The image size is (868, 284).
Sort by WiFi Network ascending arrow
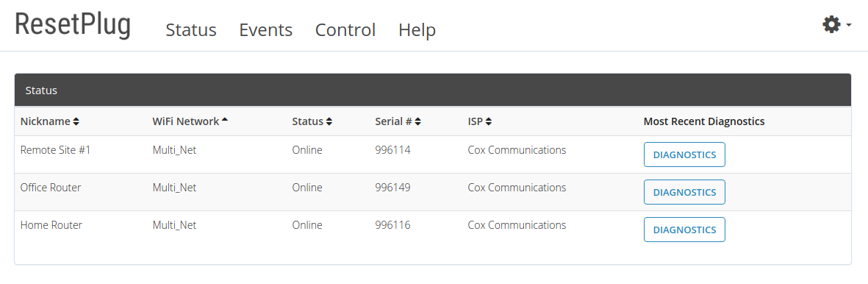(x=225, y=120)
